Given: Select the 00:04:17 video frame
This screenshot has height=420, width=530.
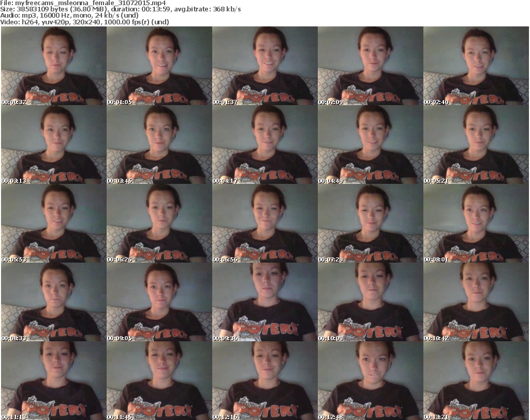Looking at the screenshot, I should tap(264, 144).
